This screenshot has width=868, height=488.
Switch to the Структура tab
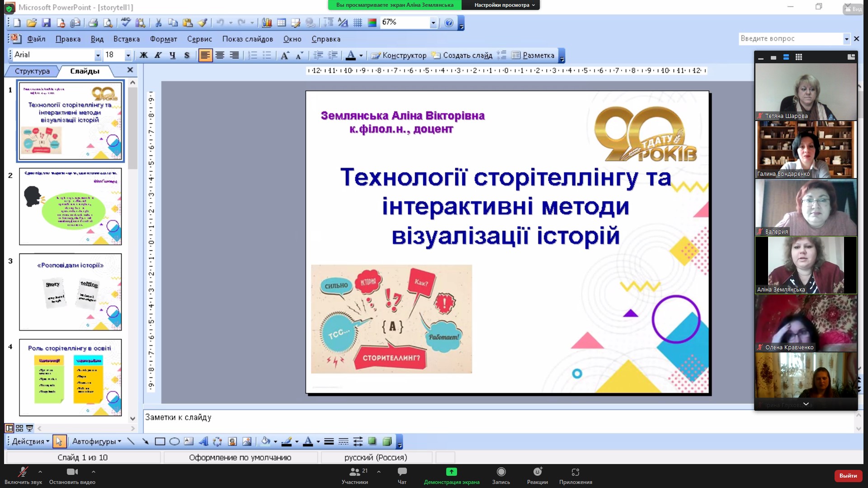32,71
